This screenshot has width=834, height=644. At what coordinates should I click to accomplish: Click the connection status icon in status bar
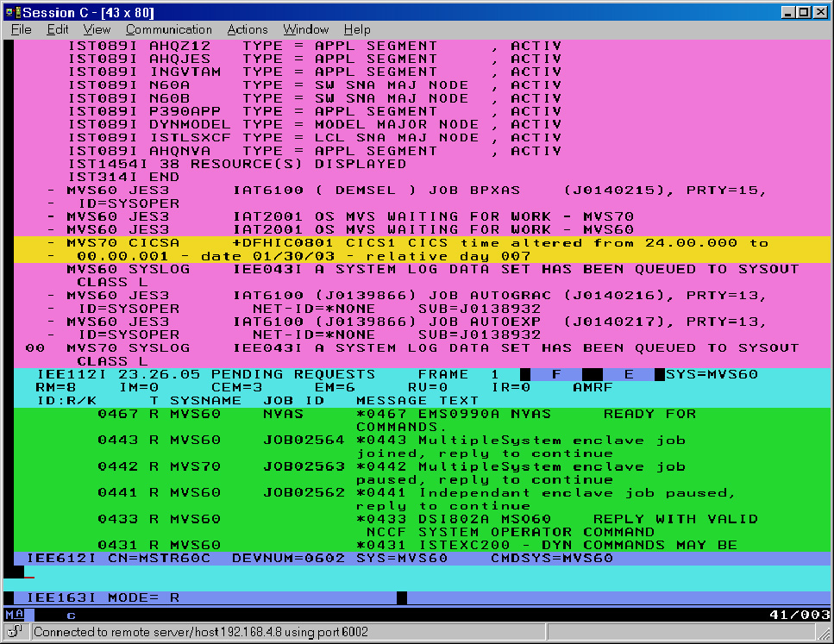(x=16, y=632)
